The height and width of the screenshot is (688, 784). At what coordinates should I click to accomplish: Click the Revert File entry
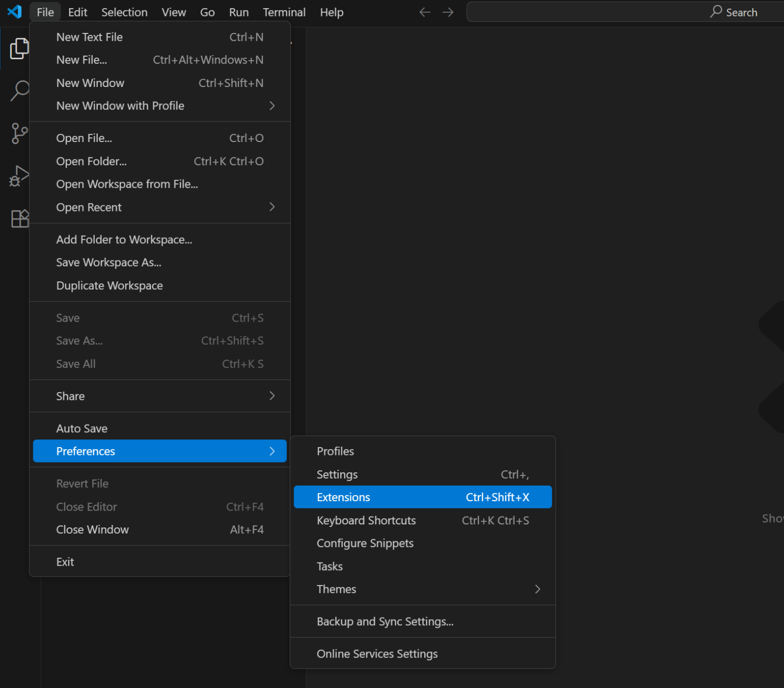pyautogui.click(x=160, y=484)
